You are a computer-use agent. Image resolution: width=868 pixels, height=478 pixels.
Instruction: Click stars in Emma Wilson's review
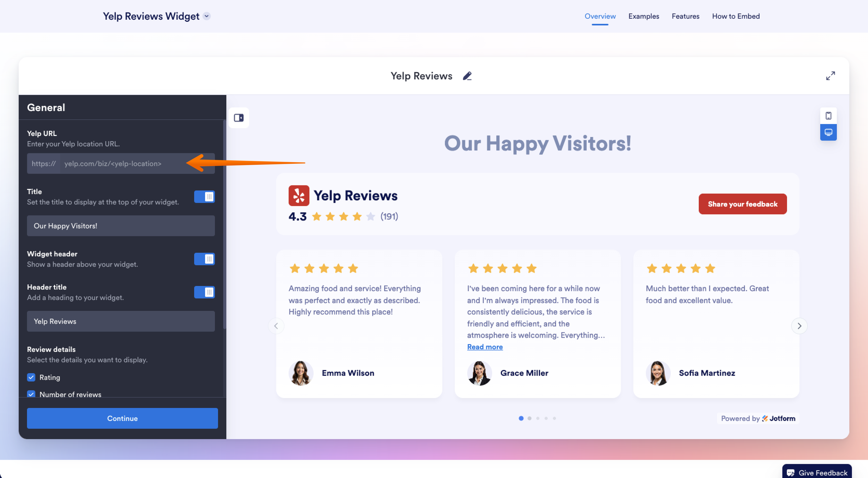point(324,268)
